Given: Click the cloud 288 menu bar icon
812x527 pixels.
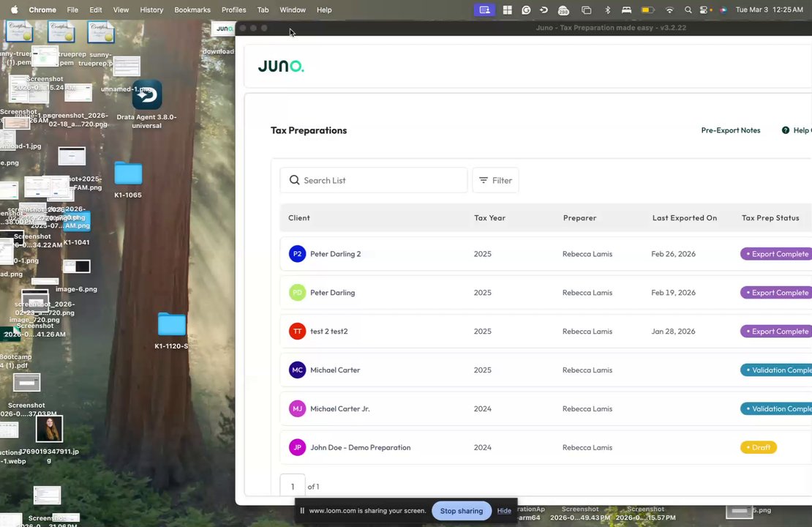Looking at the screenshot, I should point(563,10).
